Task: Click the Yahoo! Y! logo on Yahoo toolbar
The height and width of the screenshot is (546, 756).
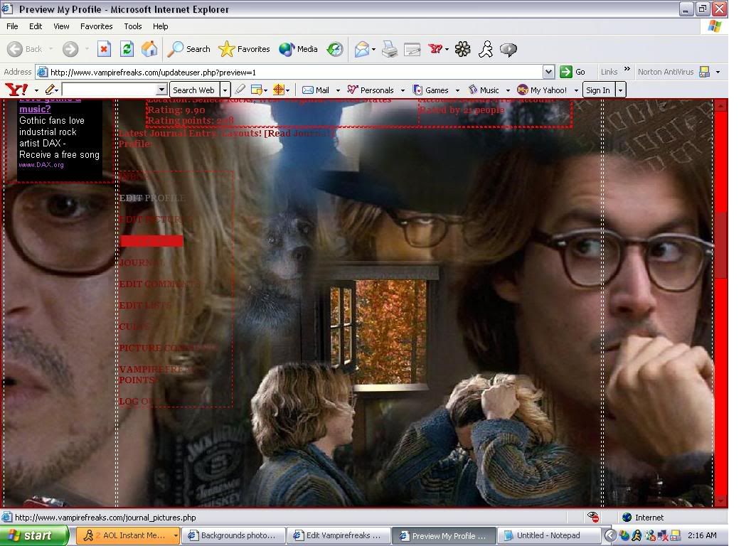Action: (x=16, y=90)
